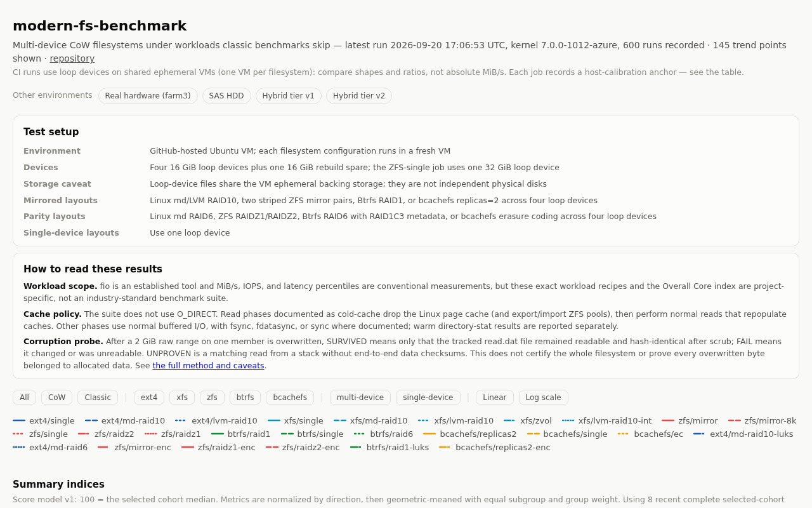Toggle xfs/zvol legend series
The height and width of the screenshot is (508, 812).
click(528, 420)
